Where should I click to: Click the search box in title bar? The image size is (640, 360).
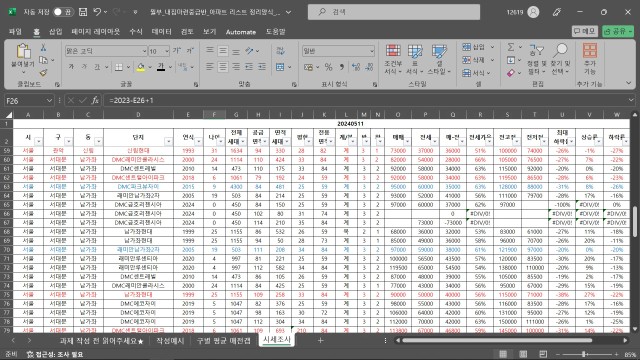point(393,12)
